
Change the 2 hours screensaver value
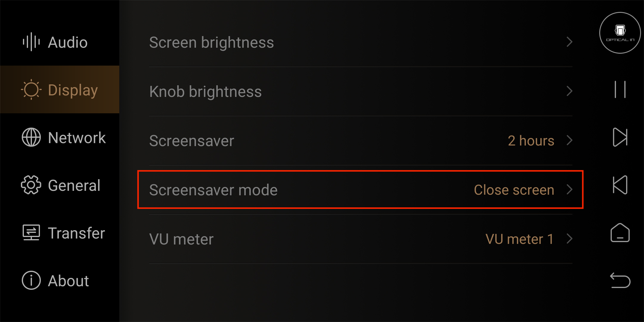531,141
